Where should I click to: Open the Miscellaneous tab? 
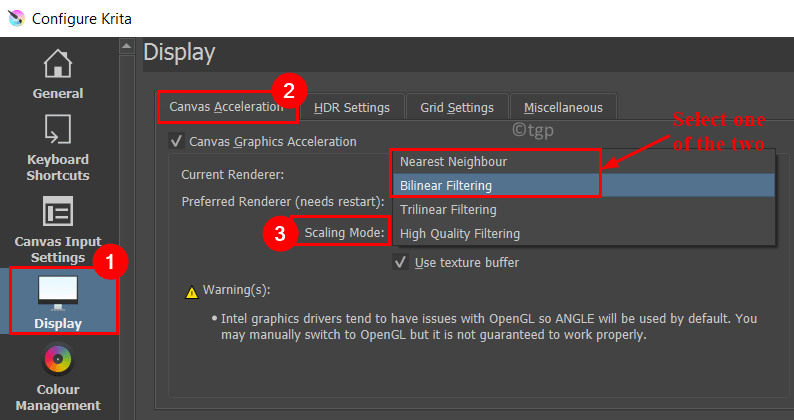coord(563,108)
